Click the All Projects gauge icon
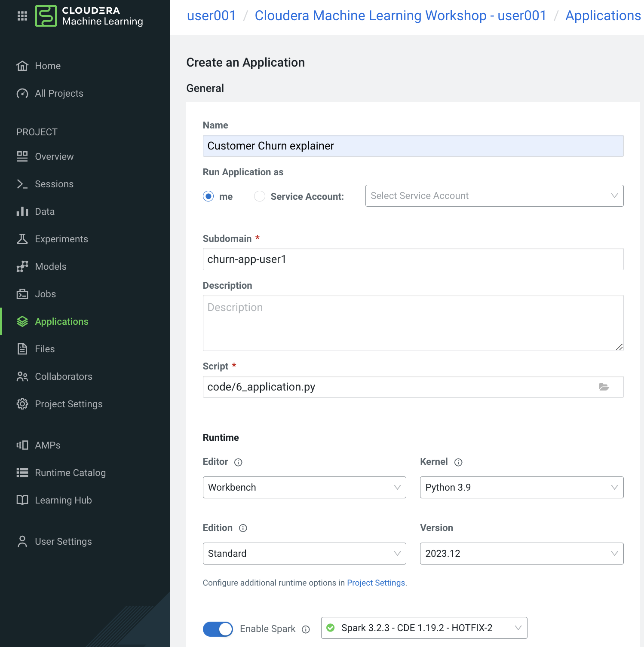The image size is (644, 647). (x=22, y=93)
